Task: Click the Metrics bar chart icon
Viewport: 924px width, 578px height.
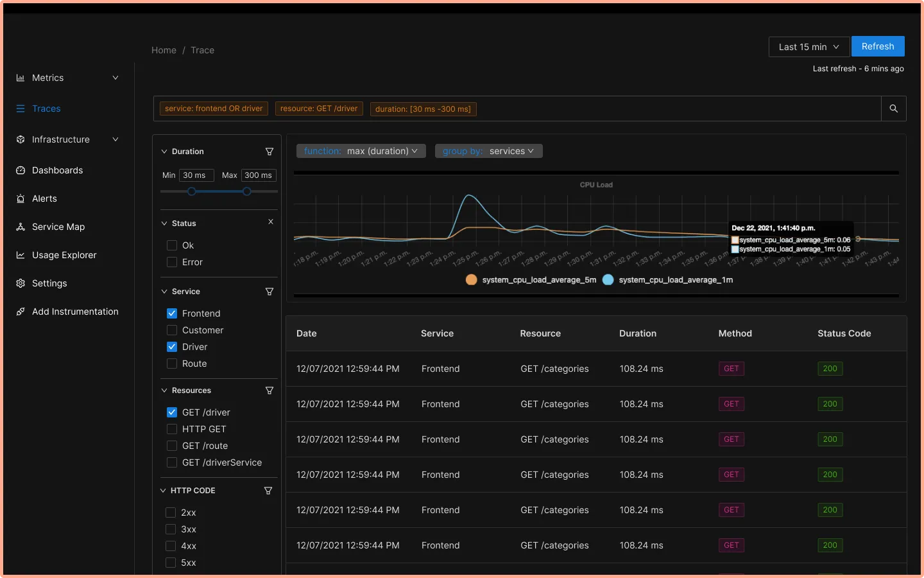Action: tap(21, 78)
